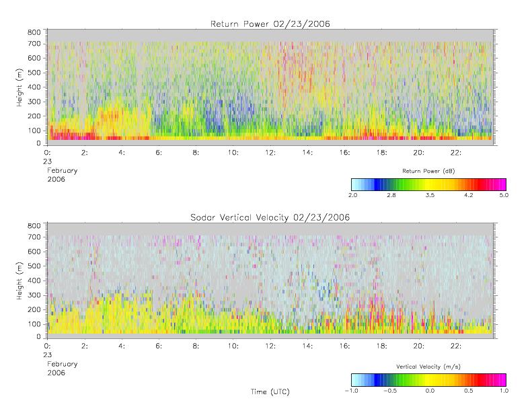Image resolution: width=532 pixels, height=411 pixels.
Task: Click the "Return Power (dB)" legend label
Action: tap(428, 171)
